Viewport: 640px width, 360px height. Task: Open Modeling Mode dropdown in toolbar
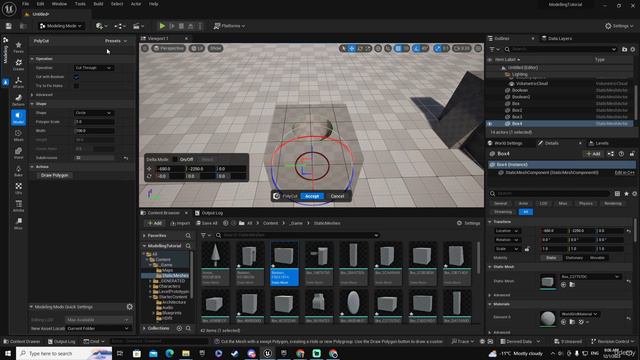click(x=61, y=26)
